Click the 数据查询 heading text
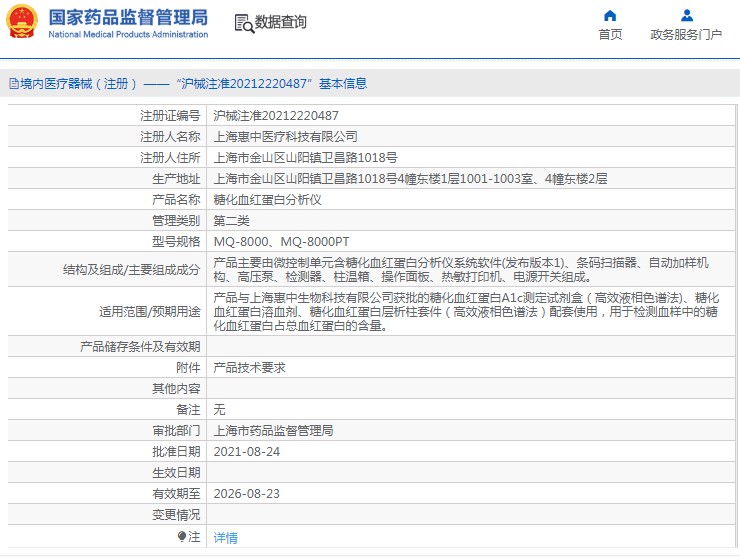The width and height of the screenshot is (740, 558). [x=281, y=22]
